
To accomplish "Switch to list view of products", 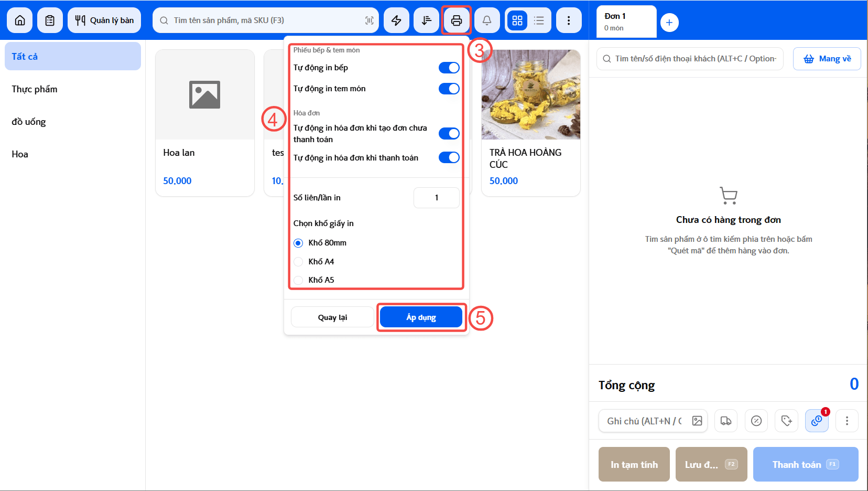I will (539, 20).
